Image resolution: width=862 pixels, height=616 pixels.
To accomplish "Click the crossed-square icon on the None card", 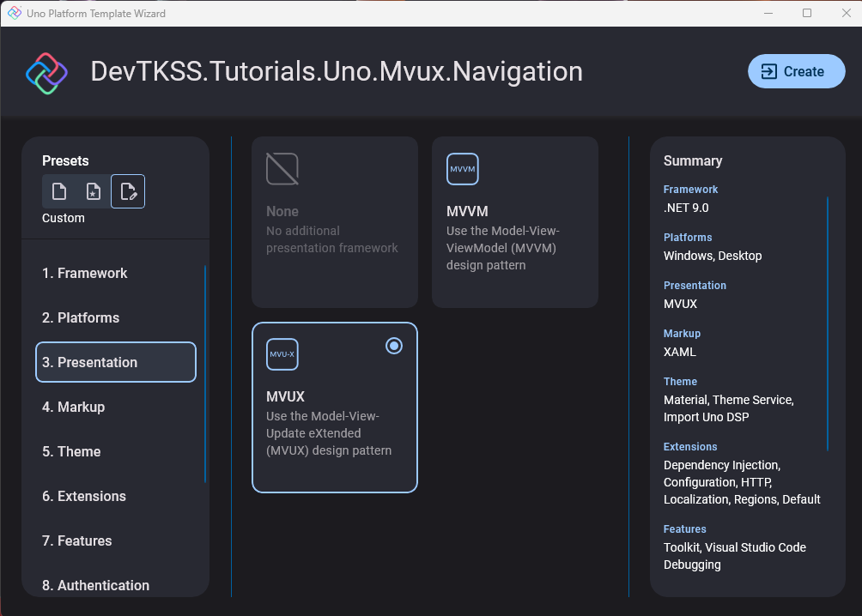I will (282, 169).
